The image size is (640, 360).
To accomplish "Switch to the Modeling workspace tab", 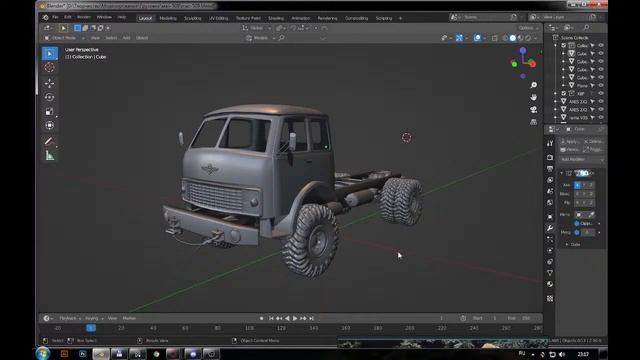I will tap(168, 18).
